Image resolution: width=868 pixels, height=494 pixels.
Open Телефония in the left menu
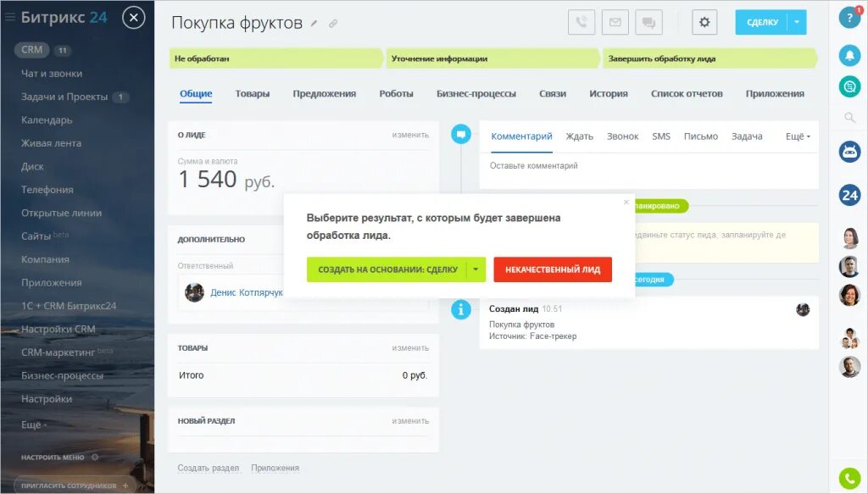pos(47,190)
